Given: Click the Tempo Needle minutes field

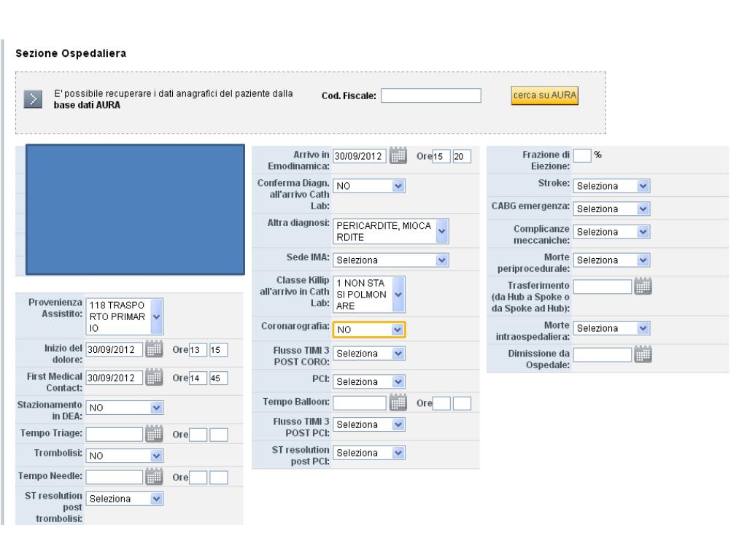Looking at the screenshot, I should (219, 477).
